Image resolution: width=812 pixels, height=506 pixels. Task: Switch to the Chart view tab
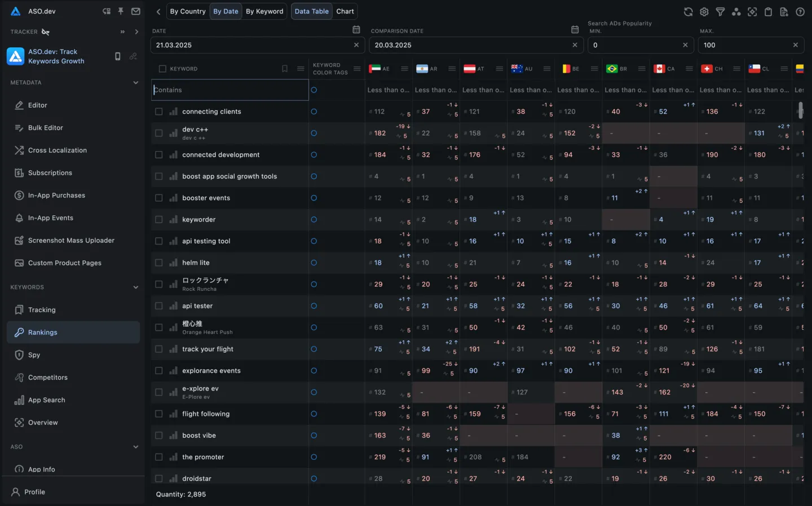pyautogui.click(x=345, y=11)
